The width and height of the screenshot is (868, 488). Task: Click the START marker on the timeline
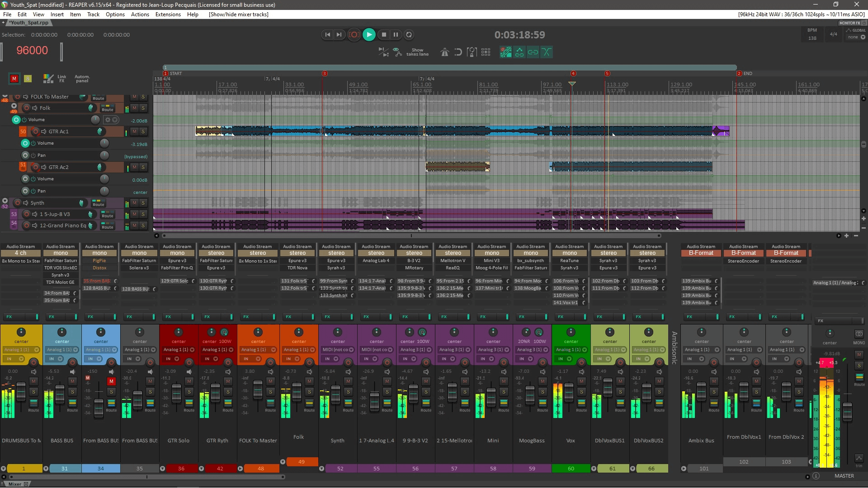tap(165, 73)
